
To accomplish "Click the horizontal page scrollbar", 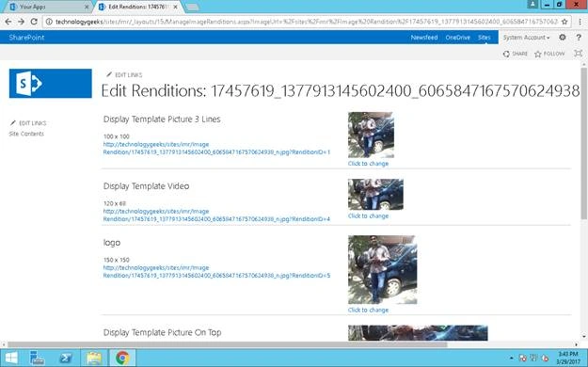I will click(228, 344).
